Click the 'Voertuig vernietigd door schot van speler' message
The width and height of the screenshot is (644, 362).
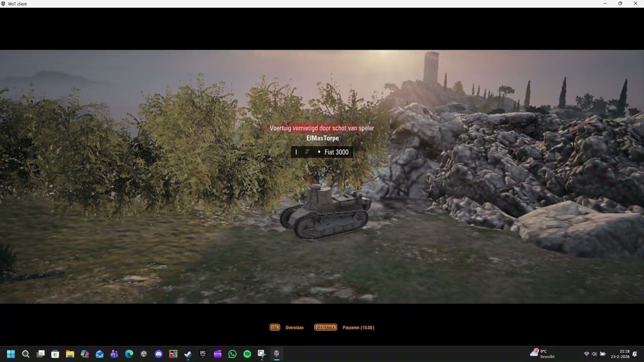click(x=322, y=128)
